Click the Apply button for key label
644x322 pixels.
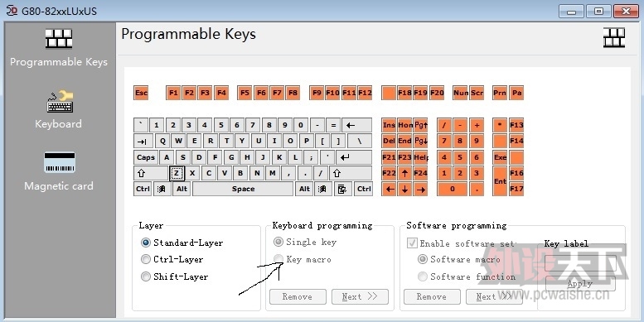pos(580,283)
